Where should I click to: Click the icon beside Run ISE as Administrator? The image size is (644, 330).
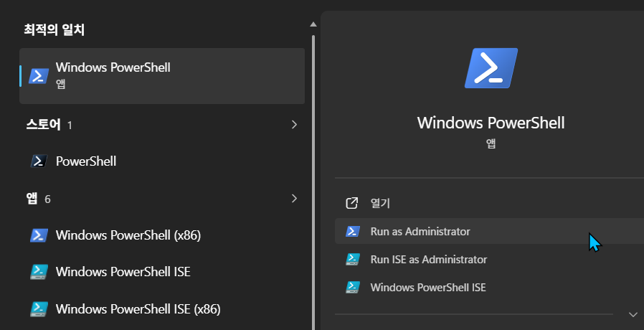353,259
